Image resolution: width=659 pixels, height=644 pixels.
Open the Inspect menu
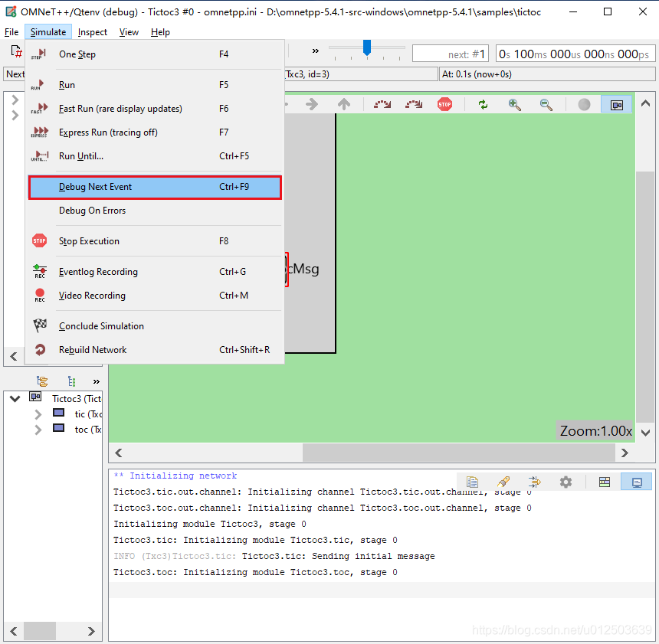point(92,31)
